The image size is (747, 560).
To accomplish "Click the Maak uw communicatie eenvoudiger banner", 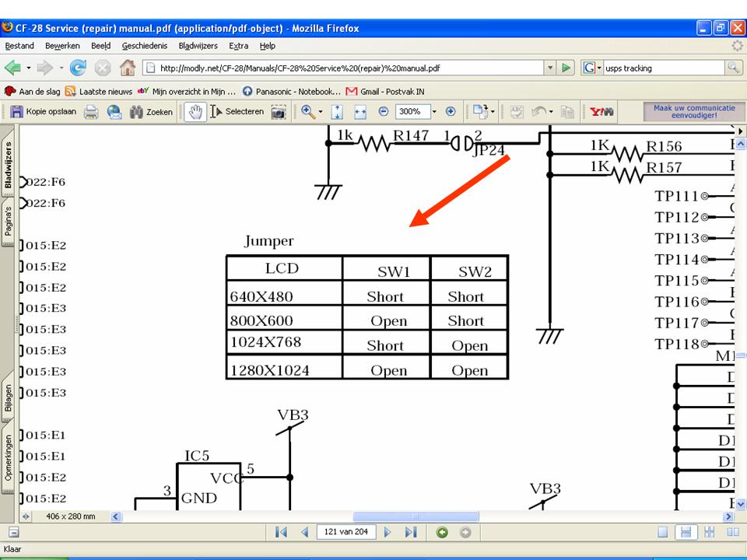I will tap(694, 111).
